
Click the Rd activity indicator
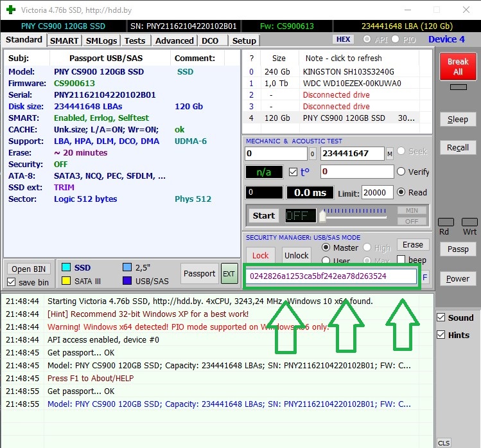446,222
